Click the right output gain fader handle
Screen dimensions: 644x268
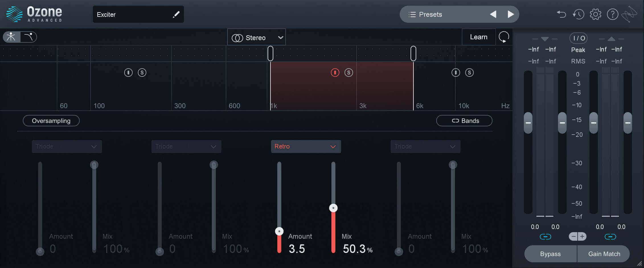point(628,123)
